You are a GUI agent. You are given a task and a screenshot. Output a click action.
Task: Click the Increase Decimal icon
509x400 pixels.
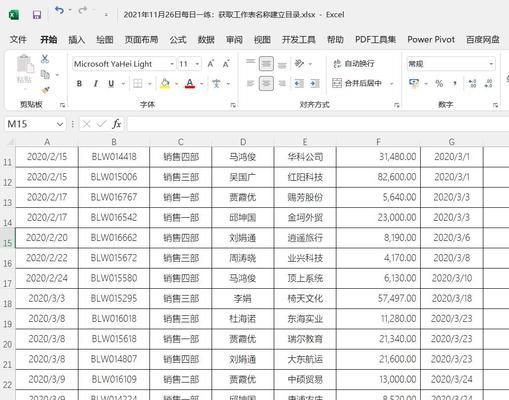(x=472, y=83)
